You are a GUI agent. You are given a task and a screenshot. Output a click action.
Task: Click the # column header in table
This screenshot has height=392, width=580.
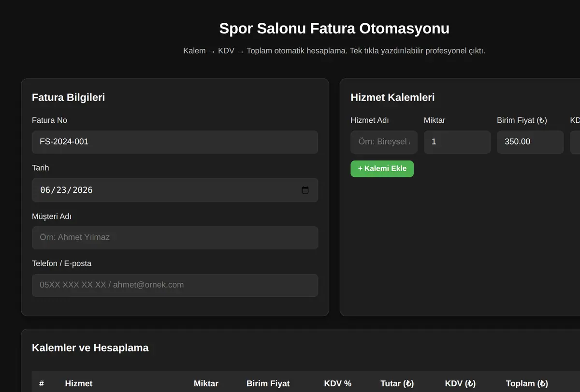coord(42,383)
